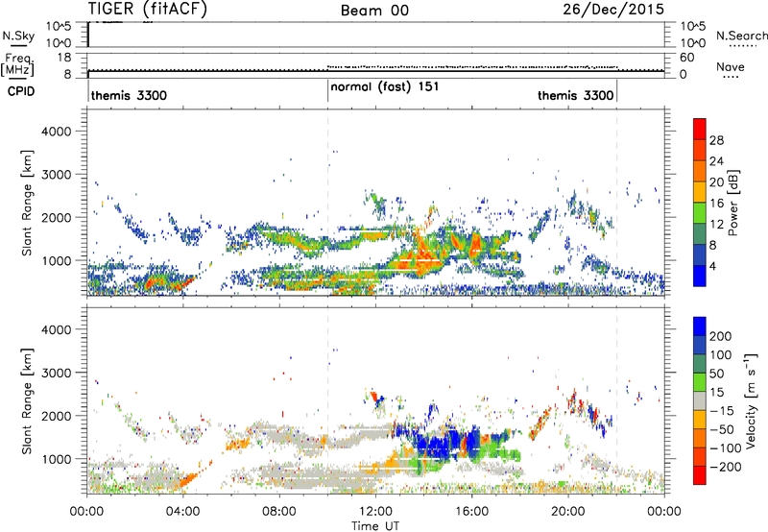Click the Slant Range [km] label of the velocity plot
This screenshot has width=768, height=532.
[27, 400]
